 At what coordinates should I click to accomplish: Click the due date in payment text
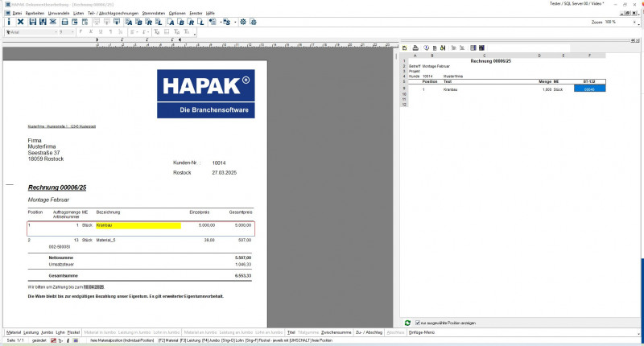tap(93, 287)
